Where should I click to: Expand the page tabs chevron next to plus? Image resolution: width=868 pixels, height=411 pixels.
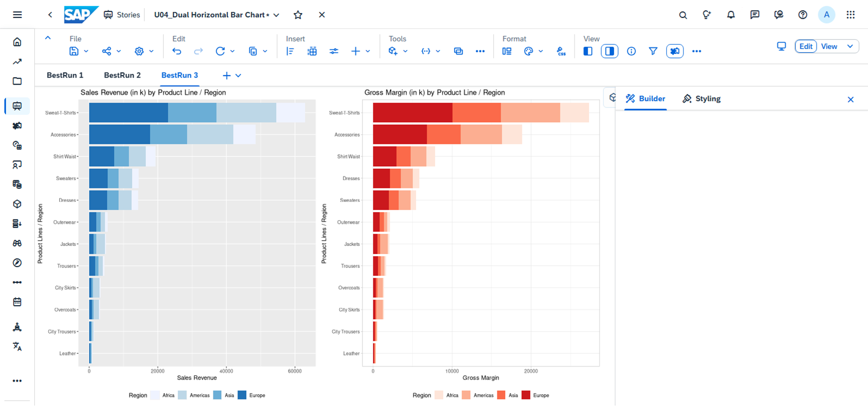238,75
